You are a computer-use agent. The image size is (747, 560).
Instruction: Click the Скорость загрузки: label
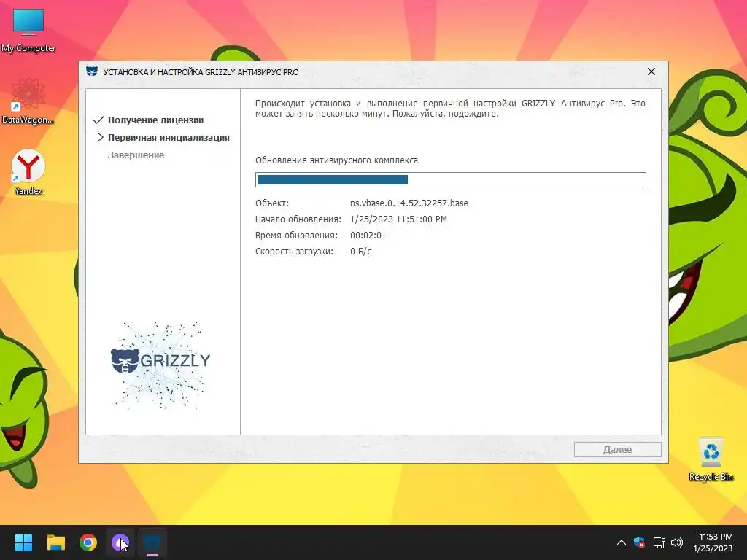point(294,252)
